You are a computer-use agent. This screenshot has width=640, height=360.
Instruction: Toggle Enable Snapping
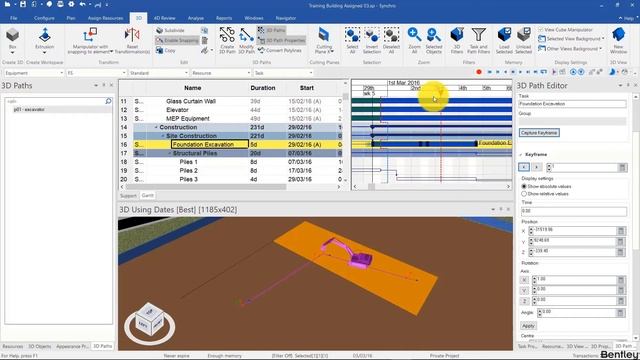point(177,40)
